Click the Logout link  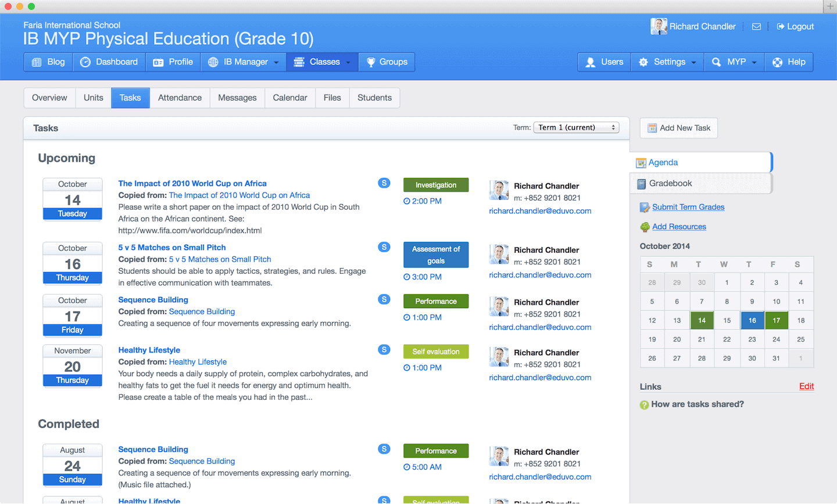[795, 27]
